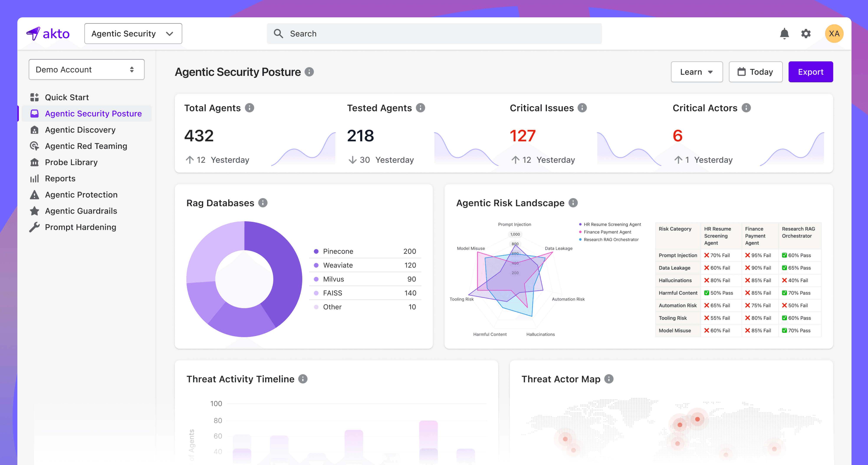This screenshot has width=868, height=465.
Task: Open the Agentic Security product dropdown
Action: pyautogui.click(x=133, y=34)
